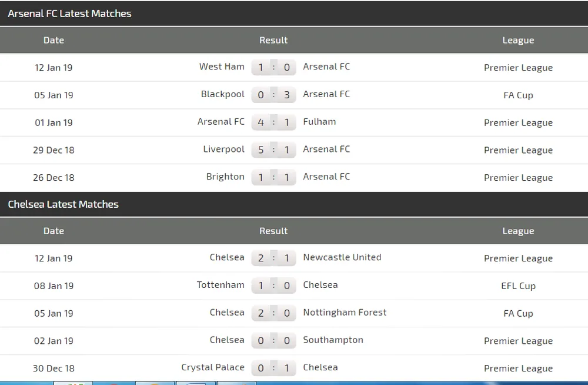Click the Result column header
588x385 pixels.
(273, 40)
